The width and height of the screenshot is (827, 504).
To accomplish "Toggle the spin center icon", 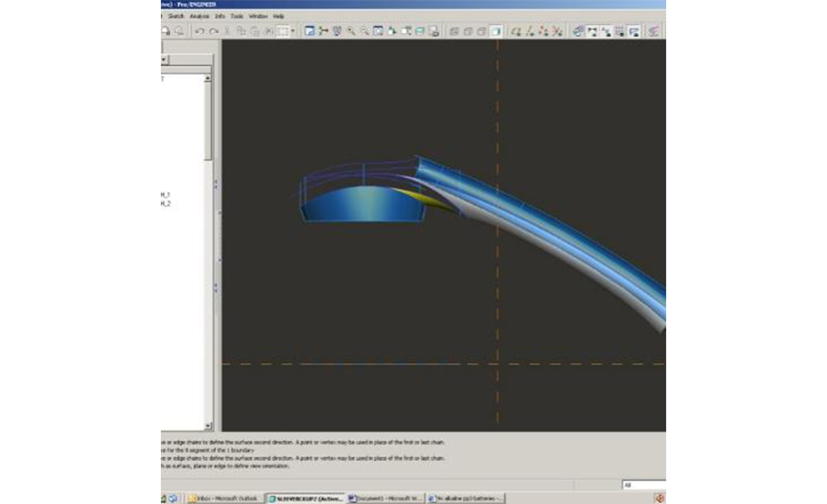I will tap(323, 31).
